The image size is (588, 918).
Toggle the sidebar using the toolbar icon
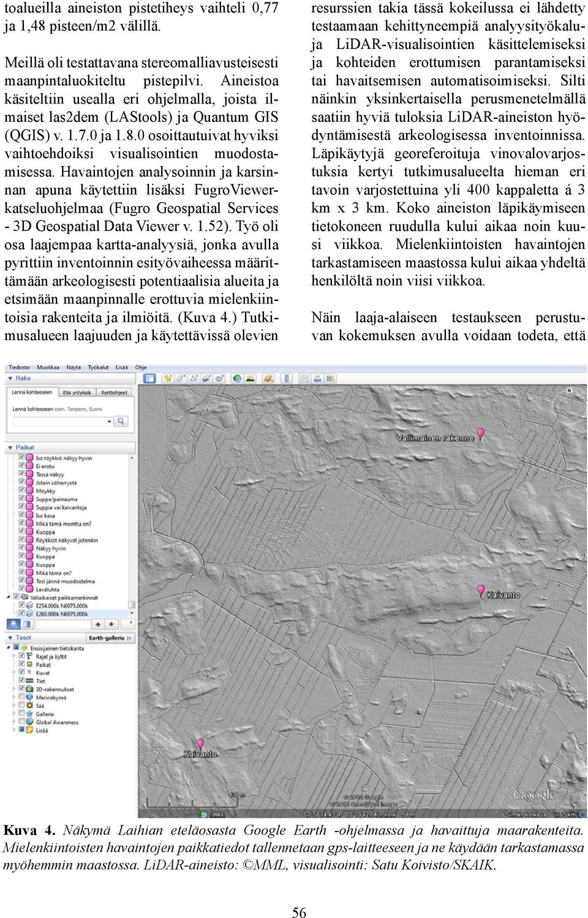point(149,378)
